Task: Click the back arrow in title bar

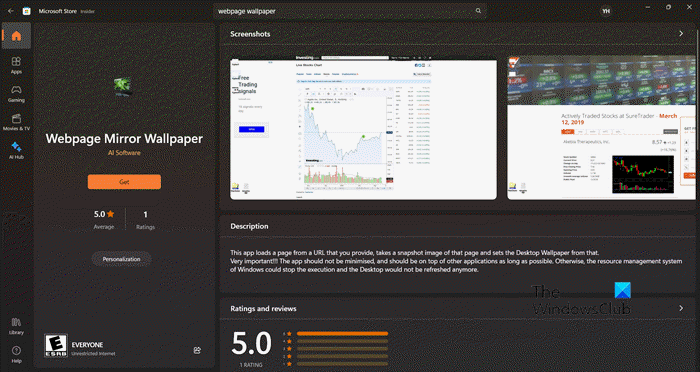Action: point(10,11)
